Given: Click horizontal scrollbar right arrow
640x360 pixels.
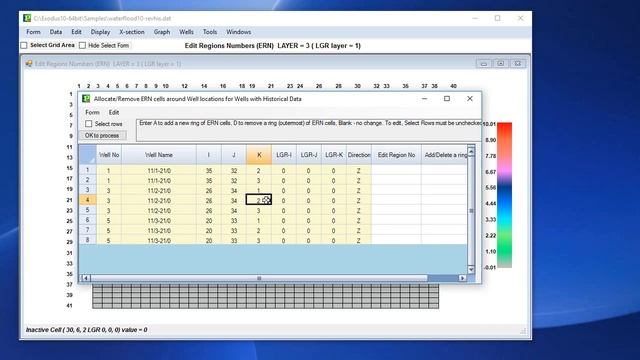Looking at the screenshot, I should pos(462,278).
